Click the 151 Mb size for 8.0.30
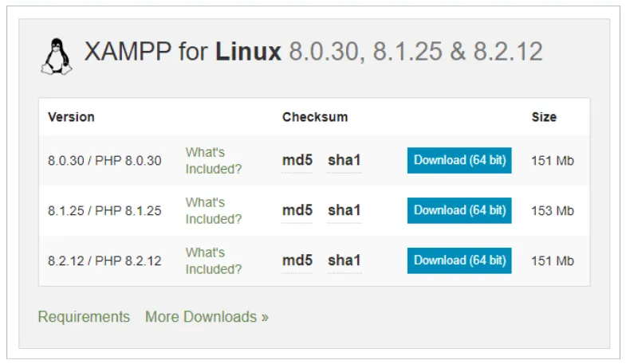626x364 pixels. pyautogui.click(x=553, y=161)
